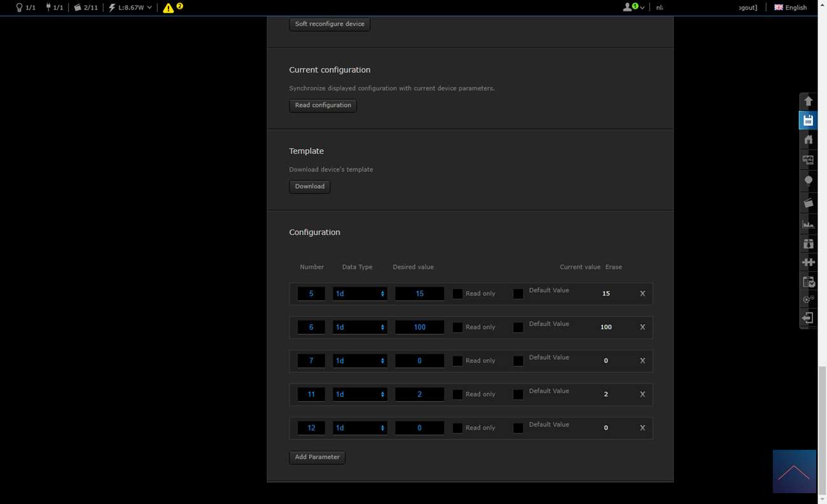
Task: Click the Add Parameter button
Action: point(317,458)
